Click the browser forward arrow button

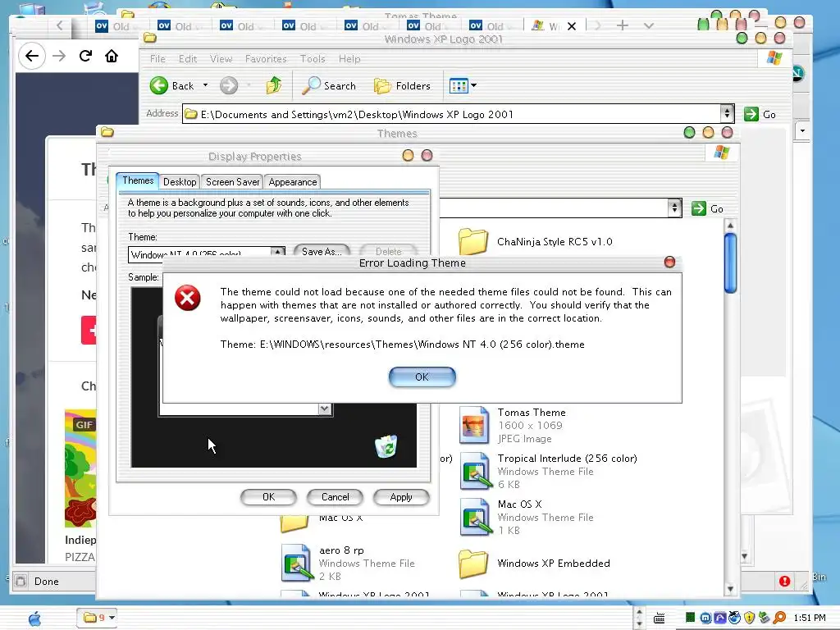tap(59, 56)
